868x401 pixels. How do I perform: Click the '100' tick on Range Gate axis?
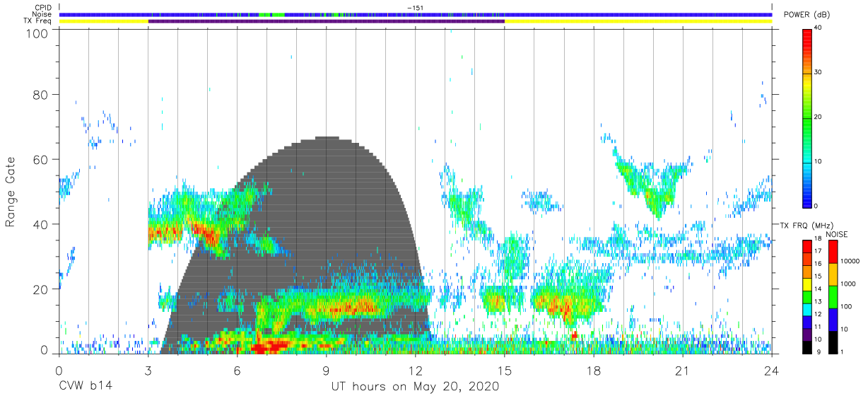click(x=37, y=33)
